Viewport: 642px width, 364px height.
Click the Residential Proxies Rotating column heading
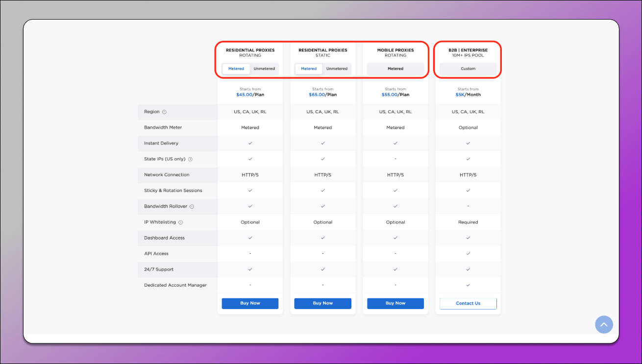click(x=250, y=52)
